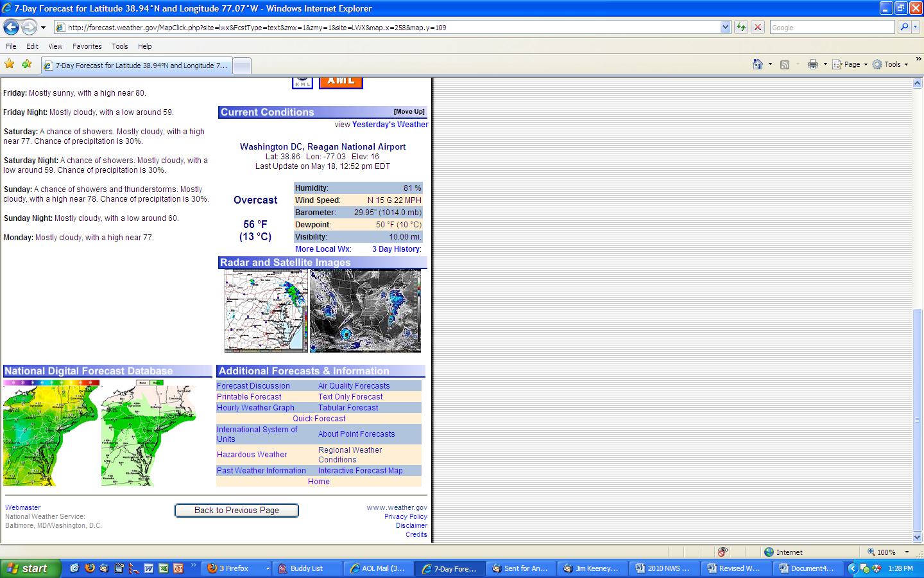Open the Help menu
Viewport: 924px width, 578px height.
coord(144,46)
